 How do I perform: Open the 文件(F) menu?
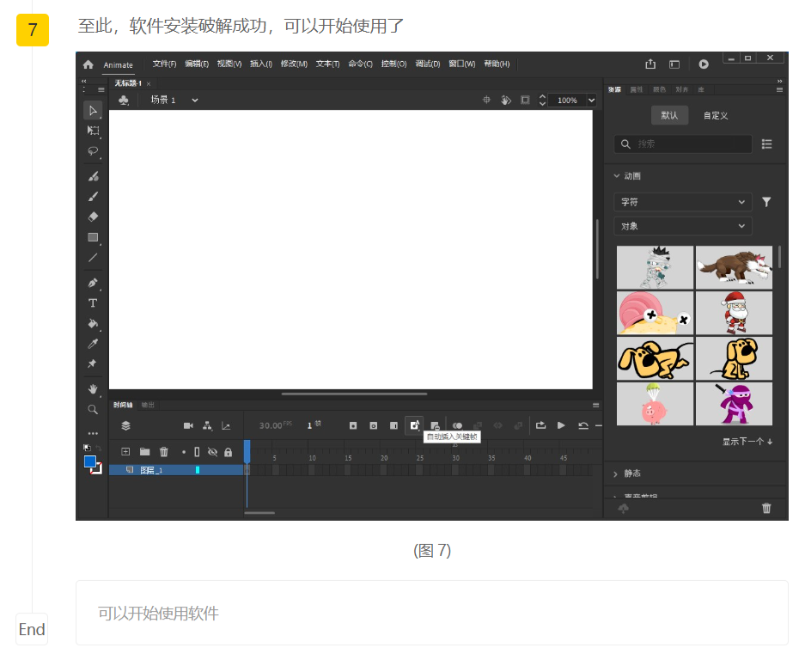pyautogui.click(x=164, y=64)
